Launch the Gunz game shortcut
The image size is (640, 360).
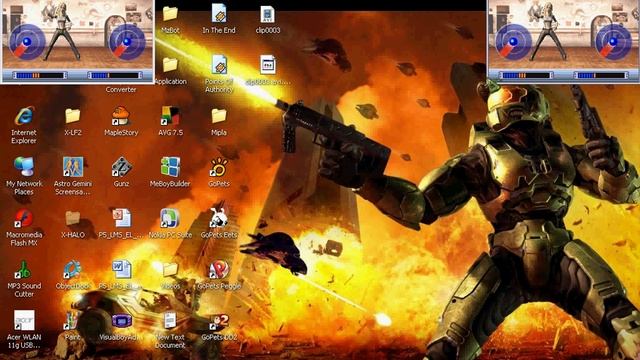click(121, 167)
